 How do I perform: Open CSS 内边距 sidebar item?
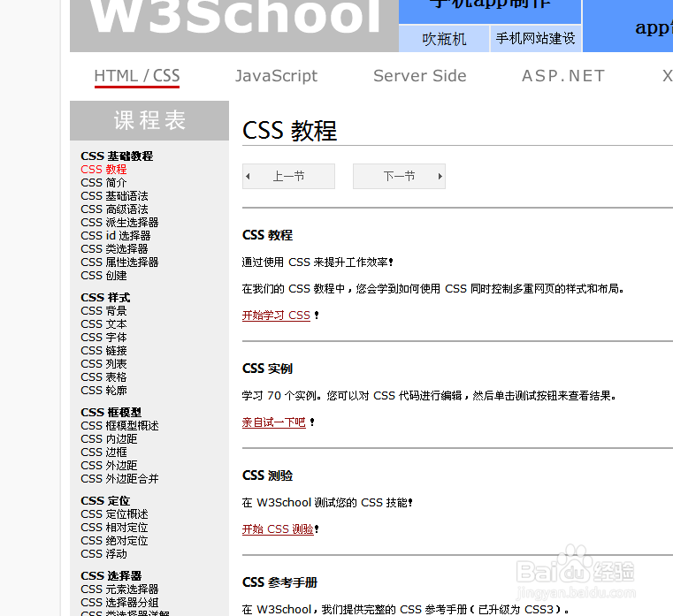click(x=109, y=439)
